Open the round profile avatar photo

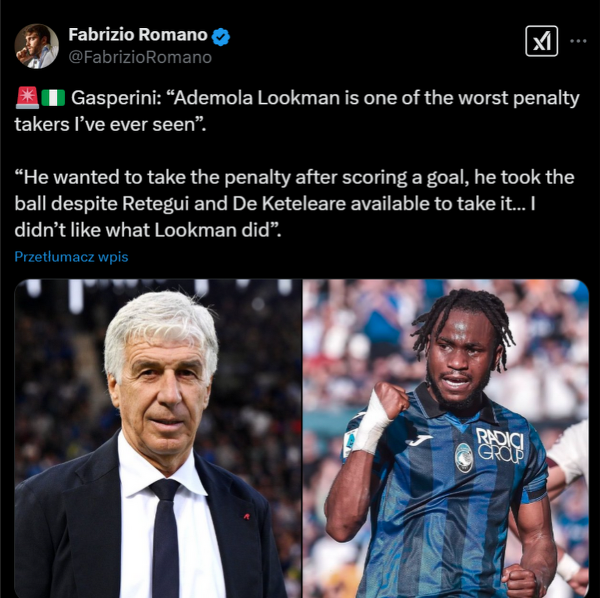tap(37, 46)
